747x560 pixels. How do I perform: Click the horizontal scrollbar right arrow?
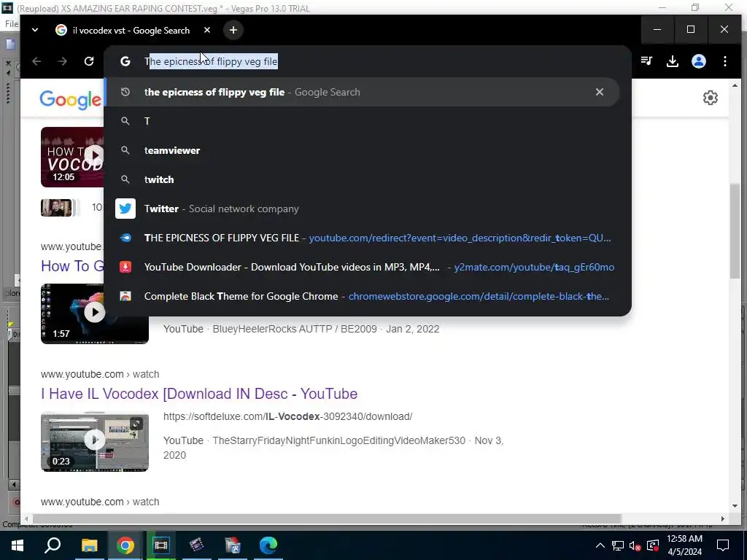[723, 518]
